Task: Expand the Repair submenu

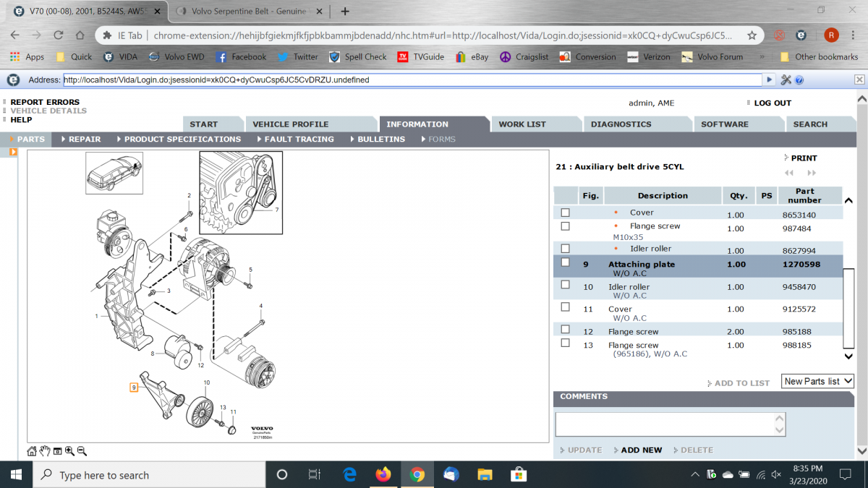Action: point(80,139)
